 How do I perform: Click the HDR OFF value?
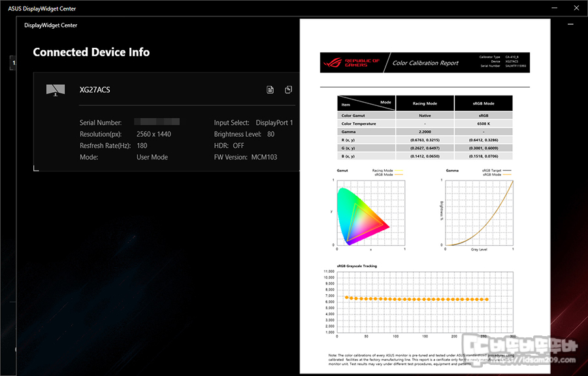[x=238, y=146]
